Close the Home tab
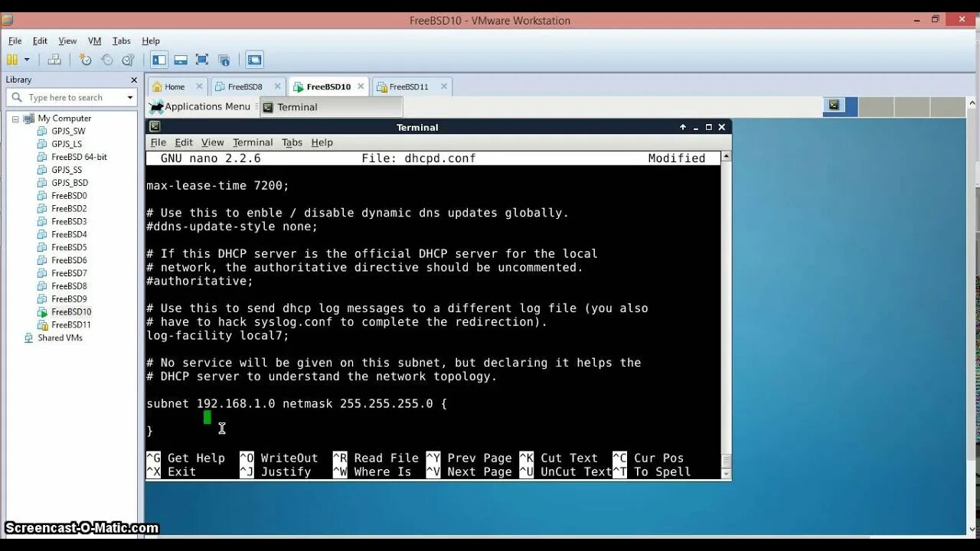Screen dimensions: 980x551 tap(200, 86)
